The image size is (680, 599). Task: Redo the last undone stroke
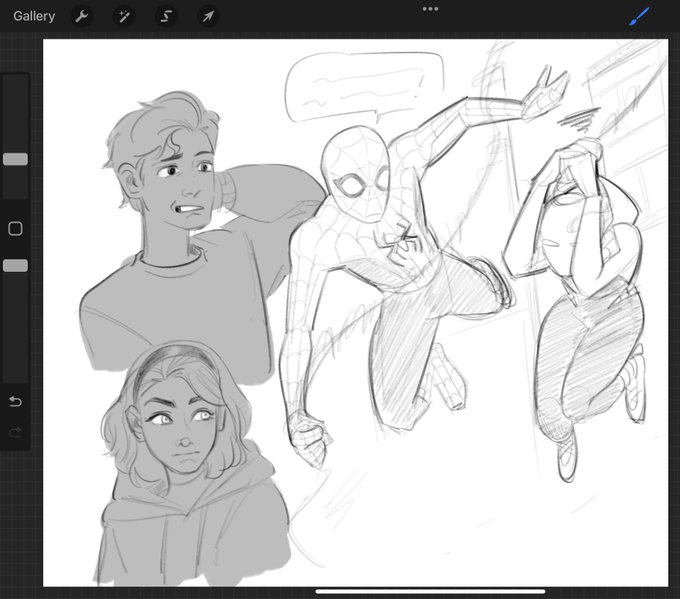pyautogui.click(x=15, y=432)
